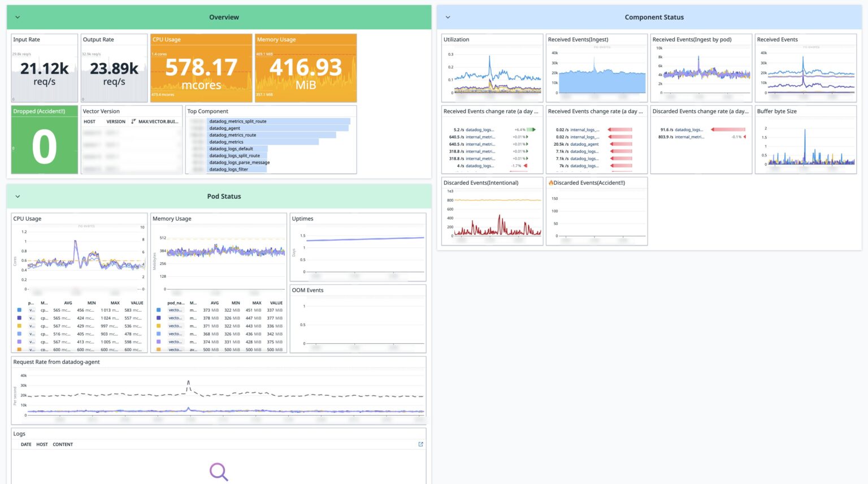
Task: Click the green growth arrow beside +6.4%
Action: coord(531,129)
